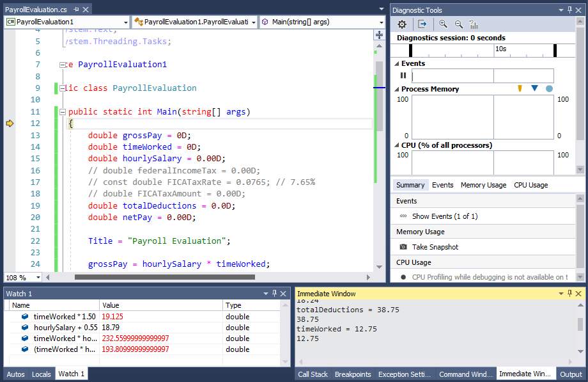Click the export output icon in Diagnostic Tools
The height and width of the screenshot is (382, 588).
pyautogui.click(x=422, y=24)
